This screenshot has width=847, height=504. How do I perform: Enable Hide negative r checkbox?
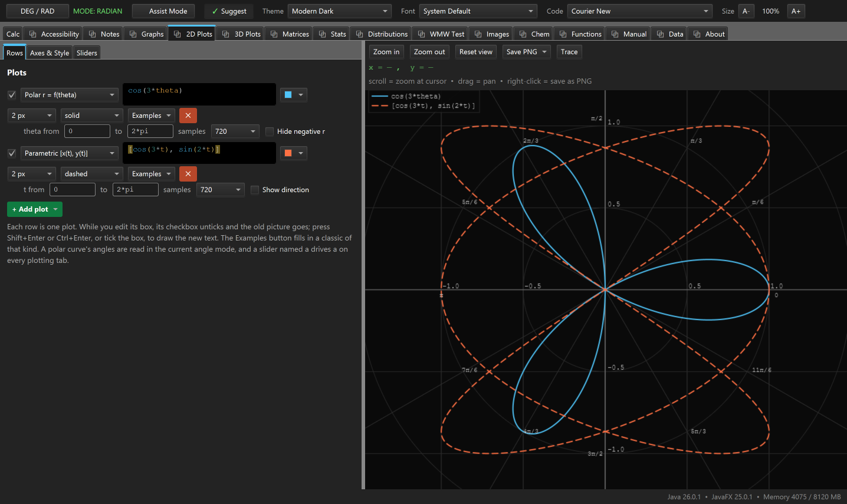click(270, 131)
